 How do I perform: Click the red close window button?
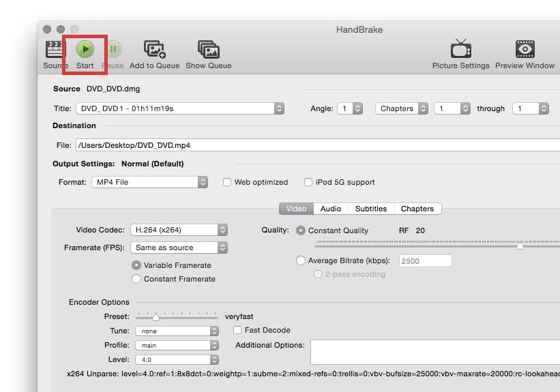tap(47, 29)
